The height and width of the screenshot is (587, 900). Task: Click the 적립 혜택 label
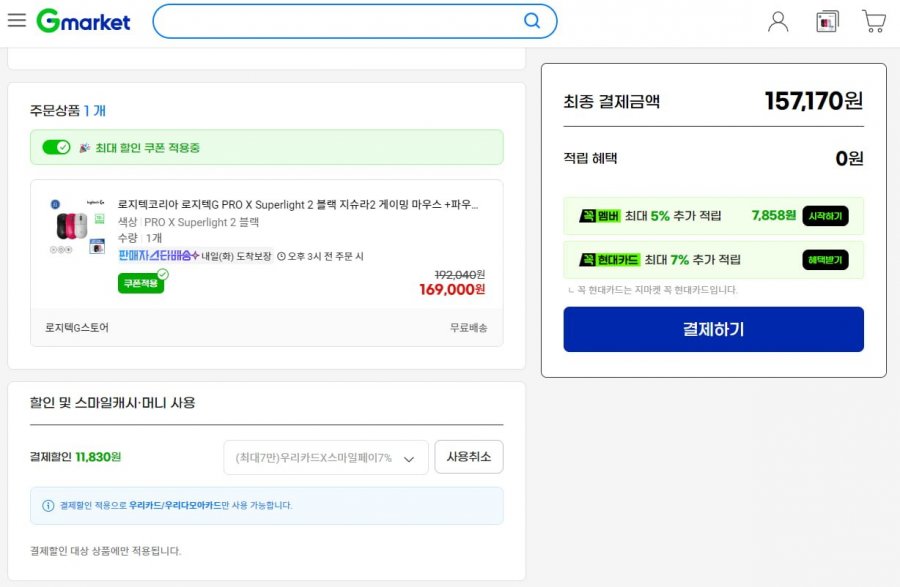pyautogui.click(x=590, y=158)
